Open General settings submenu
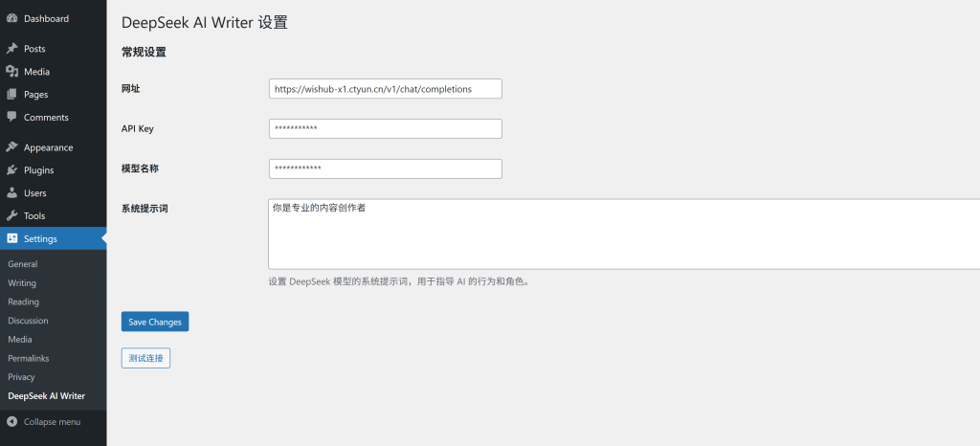The width and height of the screenshot is (980, 446). pos(23,264)
